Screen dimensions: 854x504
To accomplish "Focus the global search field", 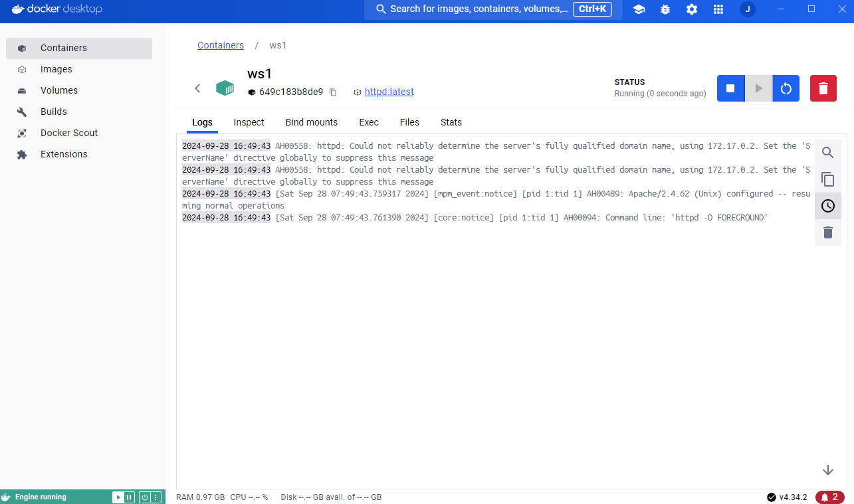I will tap(493, 9).
